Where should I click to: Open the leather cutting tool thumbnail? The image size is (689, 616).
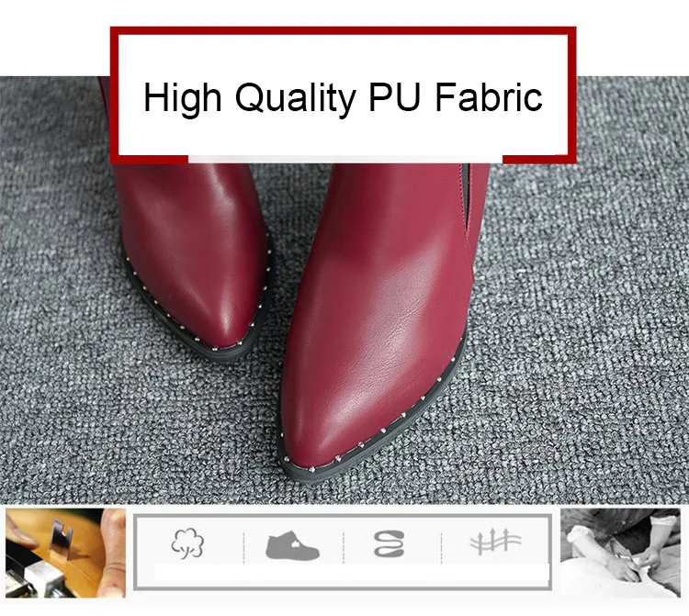[x=65, y=553]
